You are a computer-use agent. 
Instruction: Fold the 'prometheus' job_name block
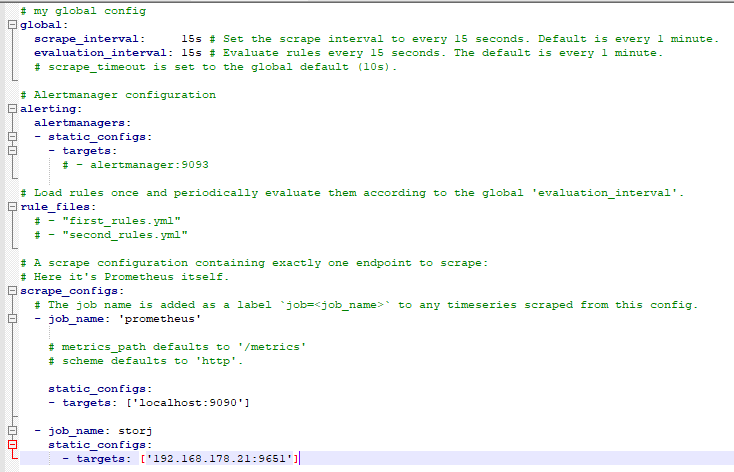click(13, 319)
